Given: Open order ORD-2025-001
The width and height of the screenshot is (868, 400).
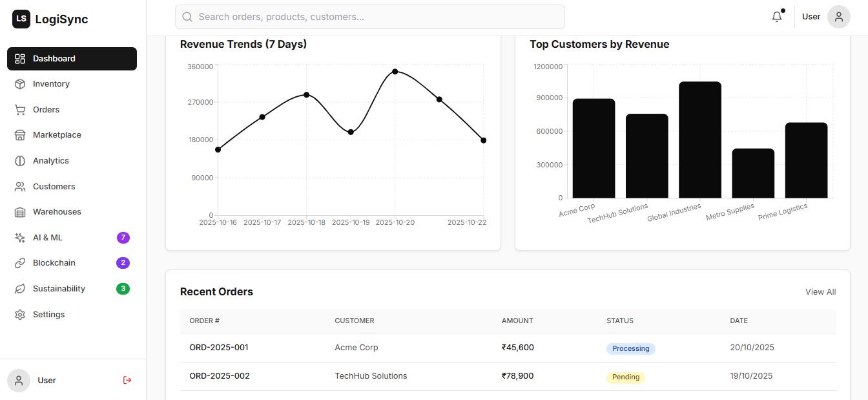Looking at the screenshot, I should point(219,348).
